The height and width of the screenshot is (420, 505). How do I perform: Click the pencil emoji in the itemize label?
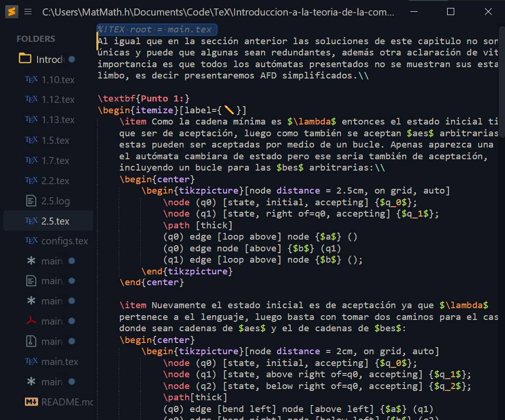point(229,110)
